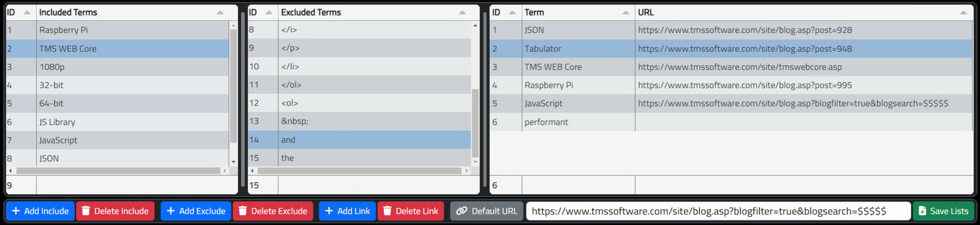
Task: Click Included Terms scrollbar up arrow
Action: click(234, 25)
